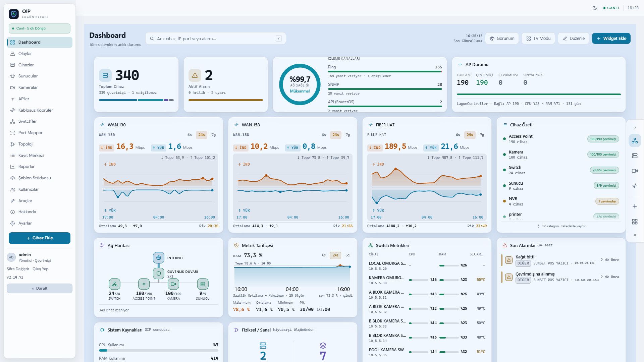Click the activity pulse icon in right rail
Screen dimensions: 644x362
click(635, 186)
